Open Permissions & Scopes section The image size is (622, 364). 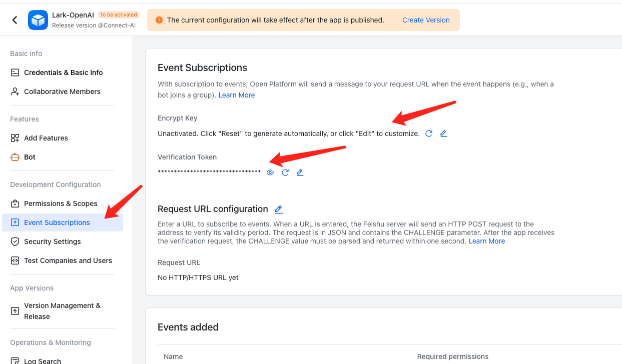61,203
